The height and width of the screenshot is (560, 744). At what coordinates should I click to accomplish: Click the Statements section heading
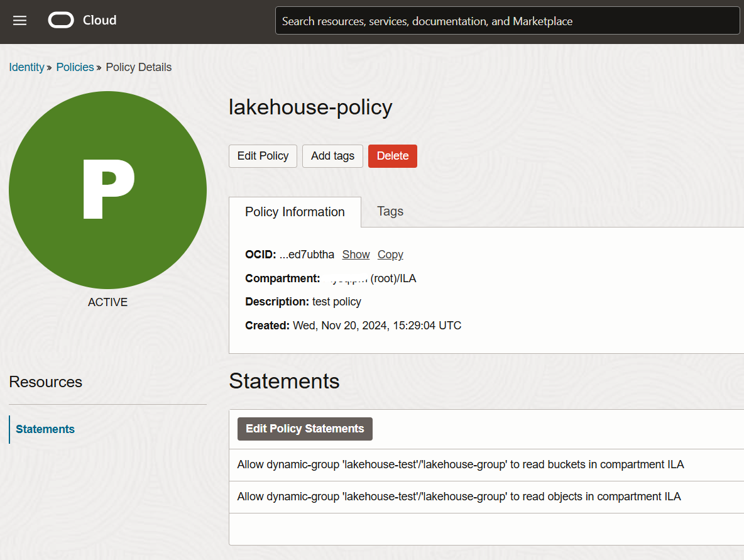284,381
